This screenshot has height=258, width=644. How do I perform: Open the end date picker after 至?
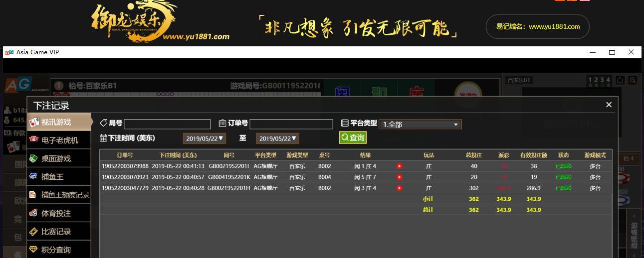[277, 138]
